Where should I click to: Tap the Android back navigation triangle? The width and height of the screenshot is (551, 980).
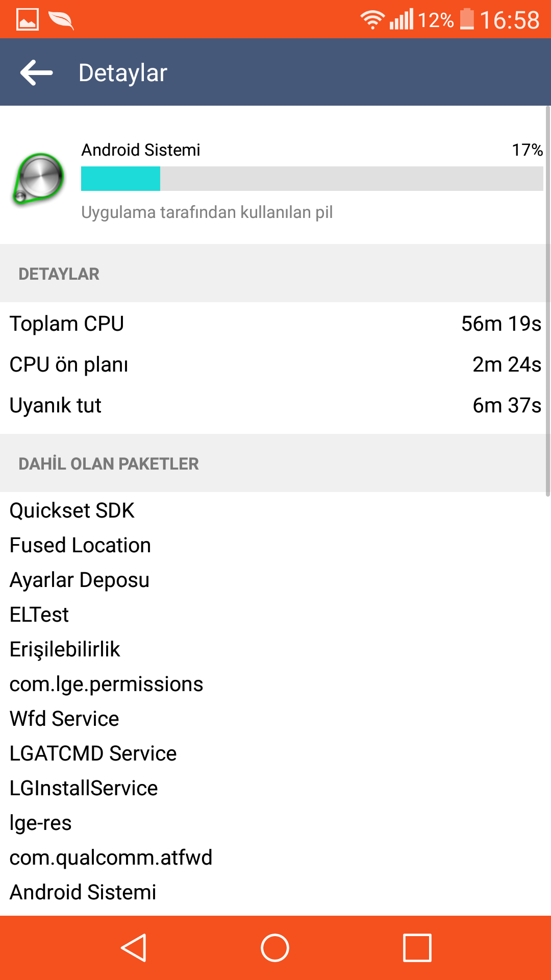(134, 948)
